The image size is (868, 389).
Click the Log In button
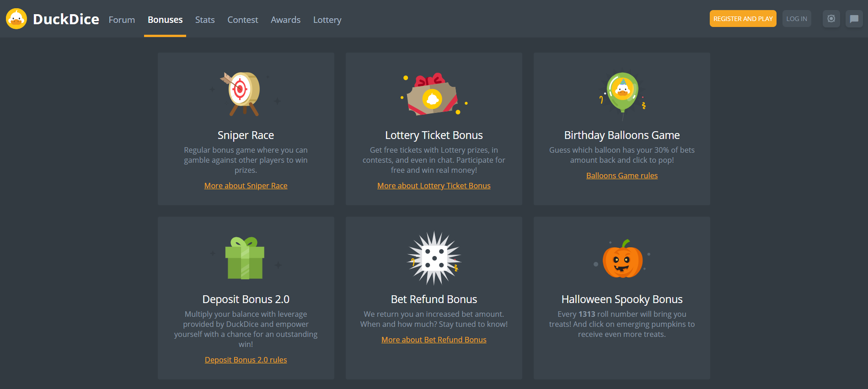(797, 19)
